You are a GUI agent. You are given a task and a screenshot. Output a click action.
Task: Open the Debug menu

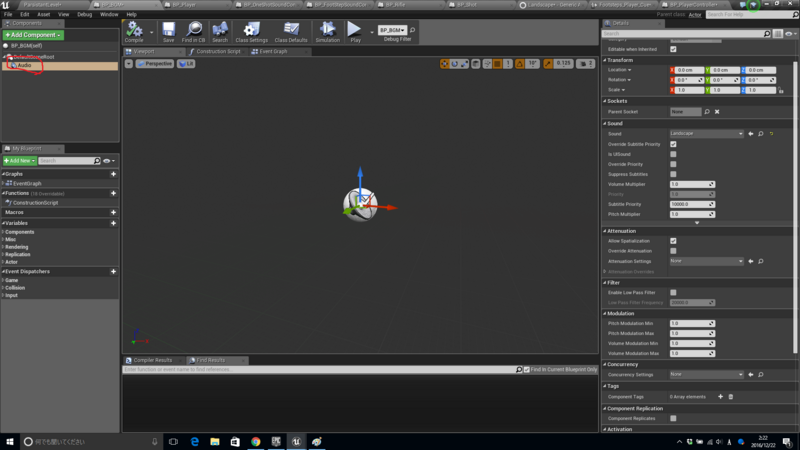[x=84, y=14]
